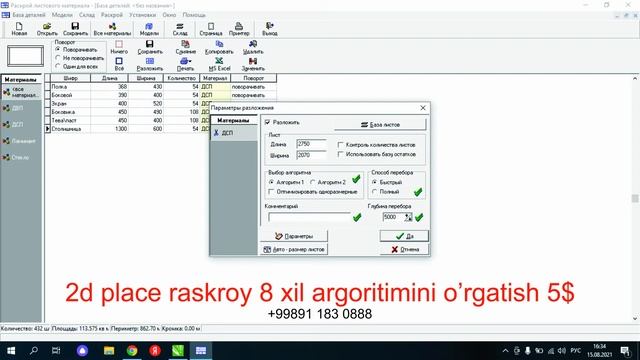Open File Explorer from the taskbar
The height and width of the screenshot is (360, 640).
(x=109, y=351)
